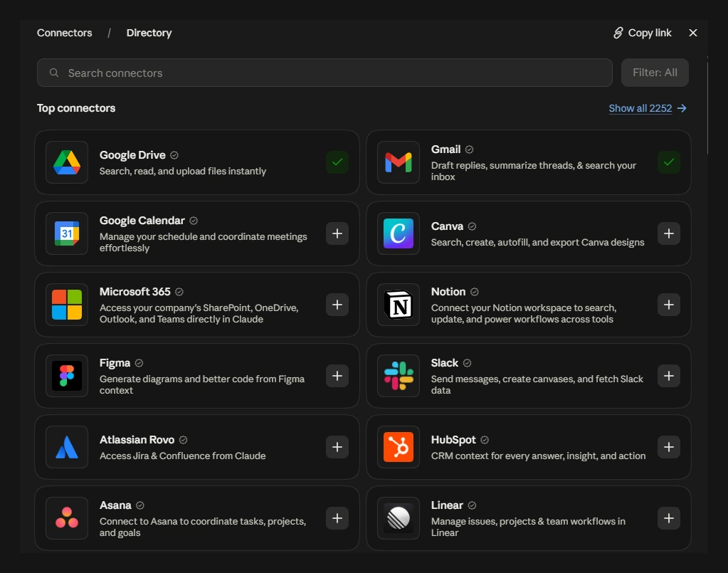Viewport: 728px width, 573px height.
Task: Click the Canva logo icon
Action: (x=399, y=233)
